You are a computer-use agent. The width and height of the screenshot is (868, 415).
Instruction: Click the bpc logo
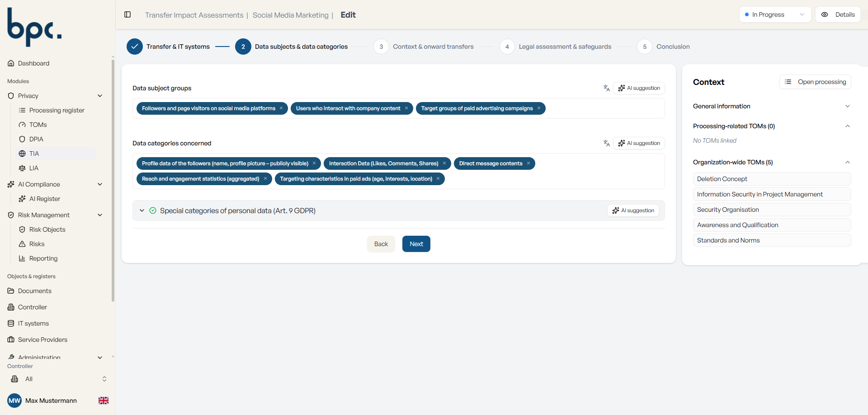(34, 27)
